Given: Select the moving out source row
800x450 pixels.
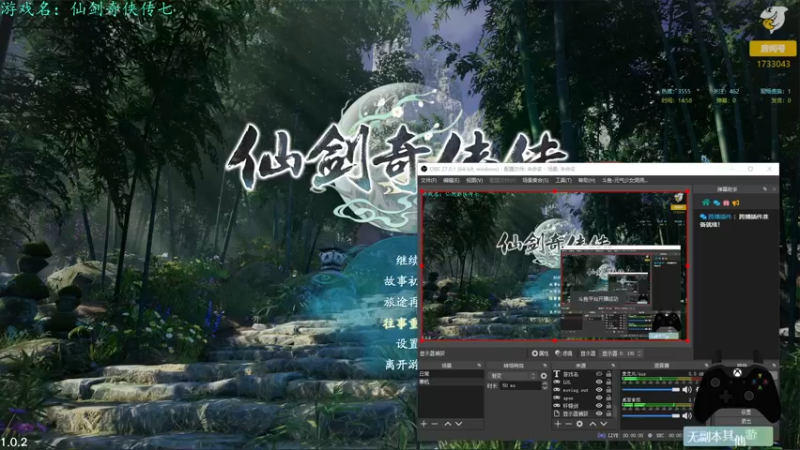Looking at the screenshot, I should click(x=582, y=390).
